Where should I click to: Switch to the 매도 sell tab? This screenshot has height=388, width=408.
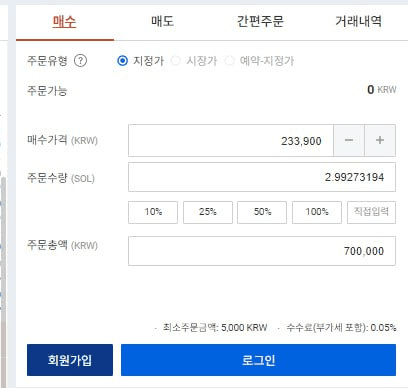pyautogui.click(x=163, y=22)
